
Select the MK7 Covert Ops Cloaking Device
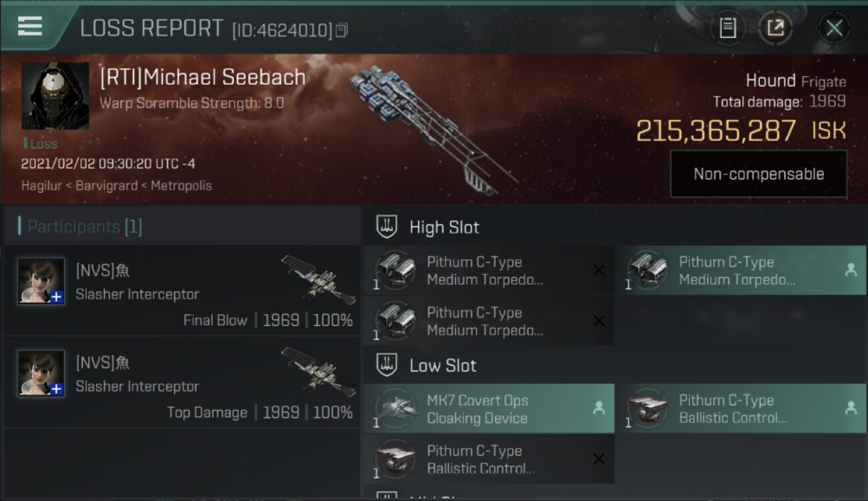[489, 409]
